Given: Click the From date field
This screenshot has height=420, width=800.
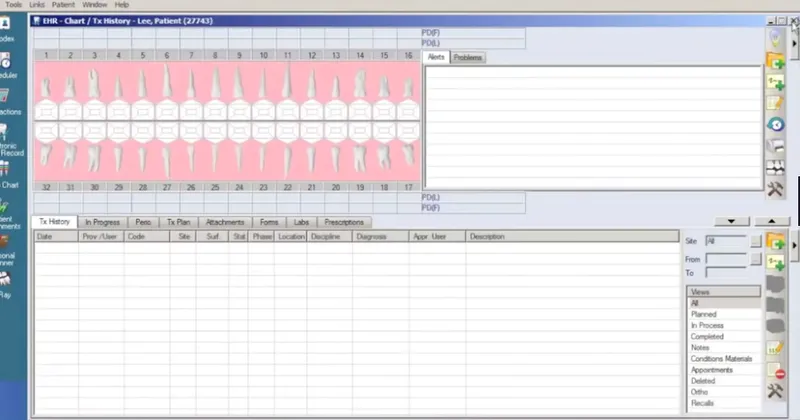Looking at the screenshot, I should tap(727, 259).
